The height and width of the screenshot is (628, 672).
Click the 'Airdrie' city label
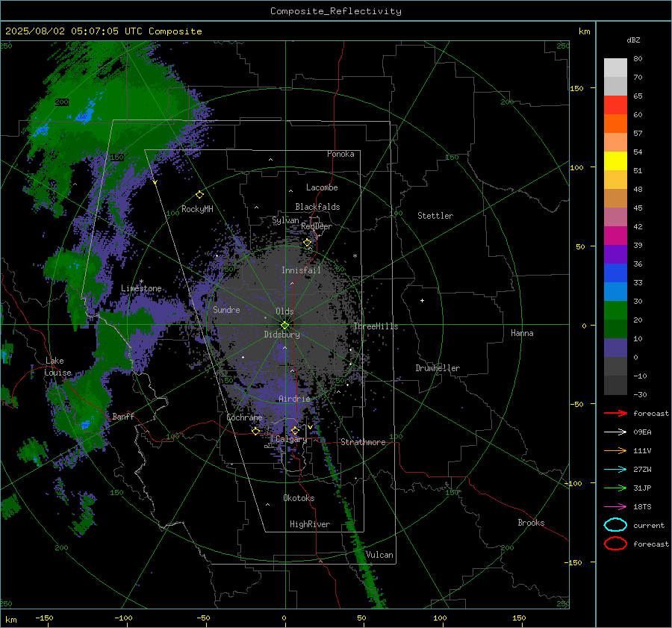coord(294,399)
